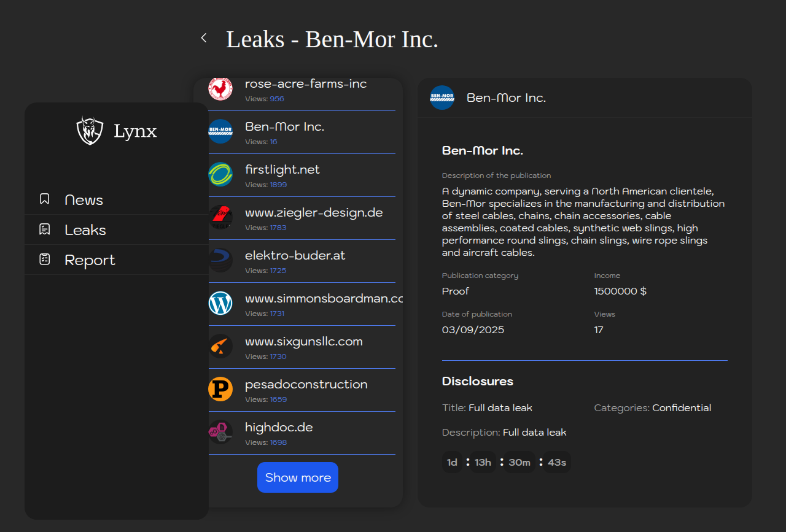
Task: Click the 13h countdown box
Action: click(483, 462)
